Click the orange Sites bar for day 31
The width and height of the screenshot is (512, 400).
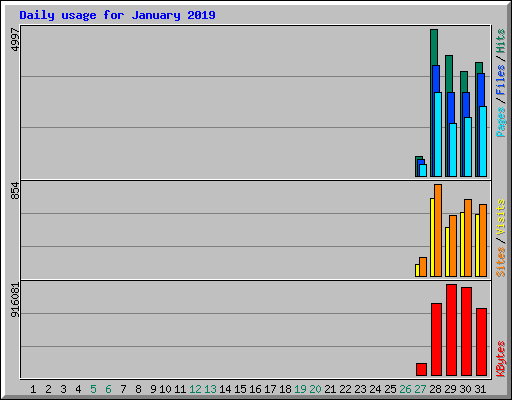pyautogui.click(x=483, y=240)
